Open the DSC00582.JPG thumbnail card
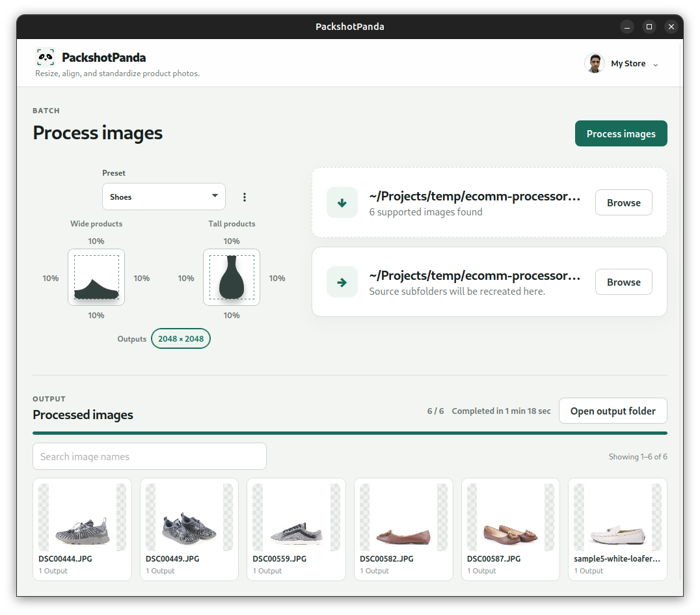This screenshot has width=700, height=615. click(x=403, y=529)
